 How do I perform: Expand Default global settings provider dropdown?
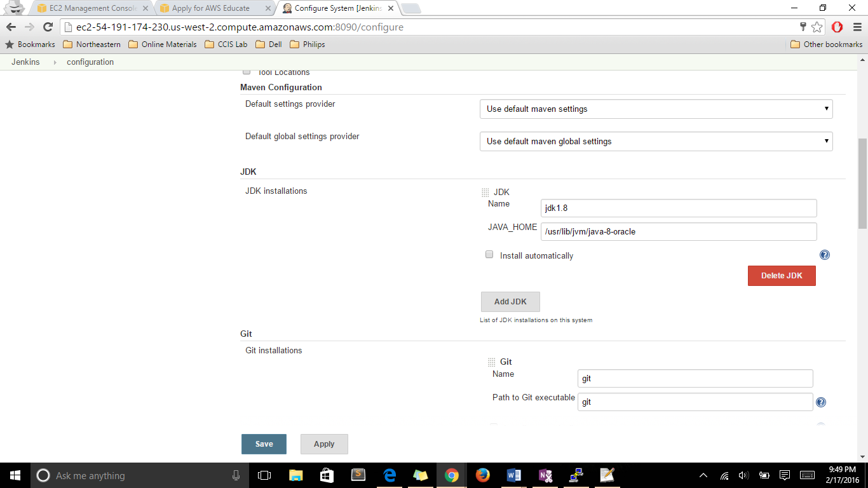(656, 141)
